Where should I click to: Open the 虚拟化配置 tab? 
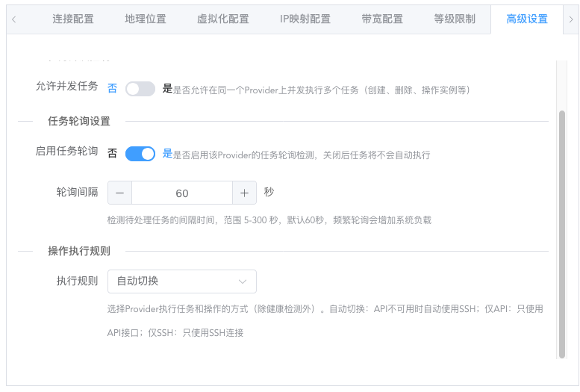[222, 19]
